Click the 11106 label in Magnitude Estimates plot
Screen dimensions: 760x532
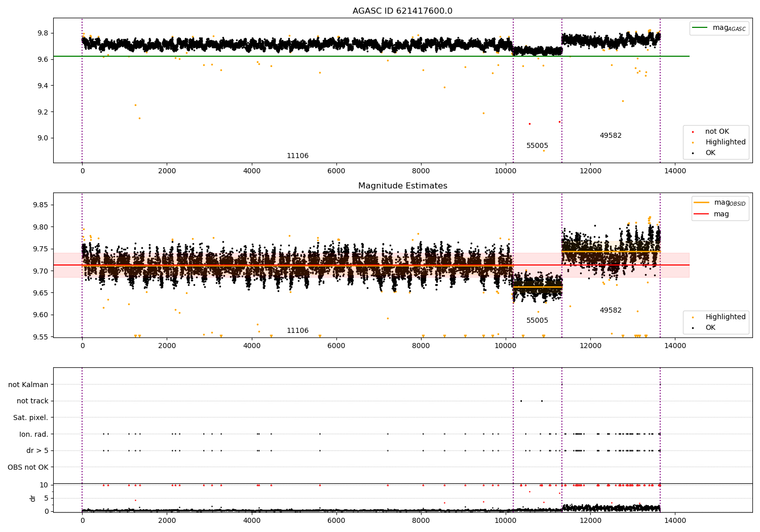click(297, 331)
